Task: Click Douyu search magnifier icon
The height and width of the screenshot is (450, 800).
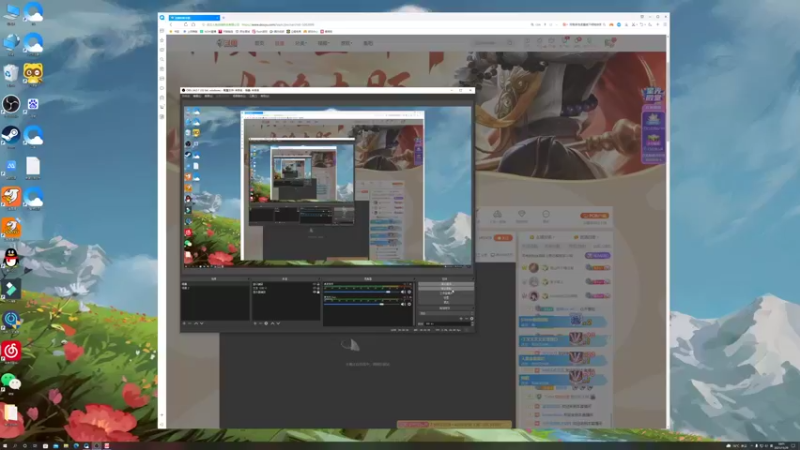Action: pos(510,43)
